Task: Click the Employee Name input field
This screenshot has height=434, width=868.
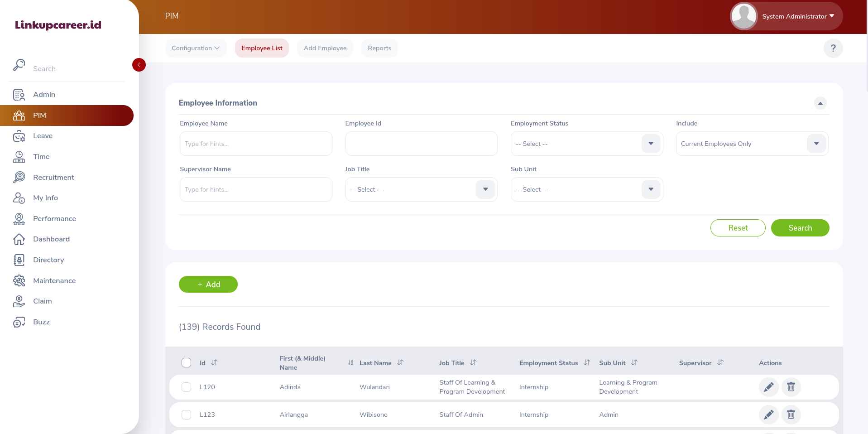Action: pyautogui.click(x=255, y=144)
